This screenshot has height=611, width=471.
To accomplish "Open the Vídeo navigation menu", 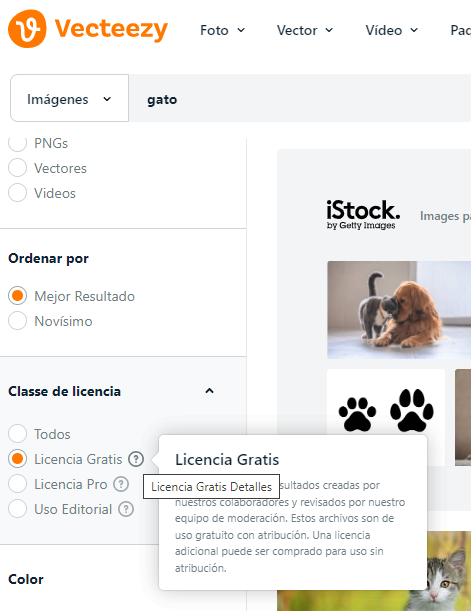I will click(392, 30).
